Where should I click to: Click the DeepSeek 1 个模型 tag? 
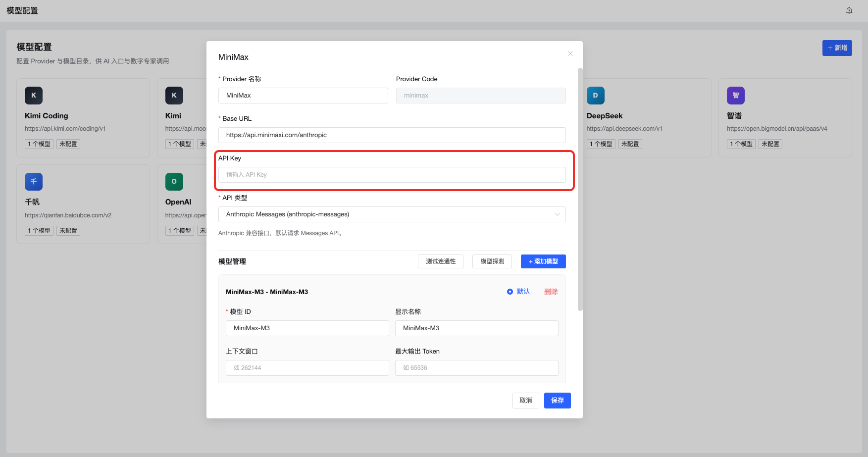coord(601,144)
